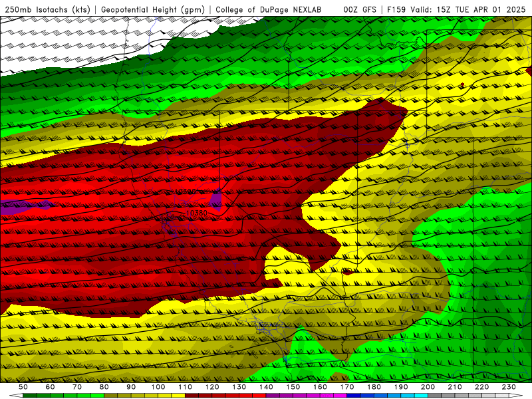Click the 170 value on the color scale
The height and width of the screenshot is (399, 532).
coord(347,387)
